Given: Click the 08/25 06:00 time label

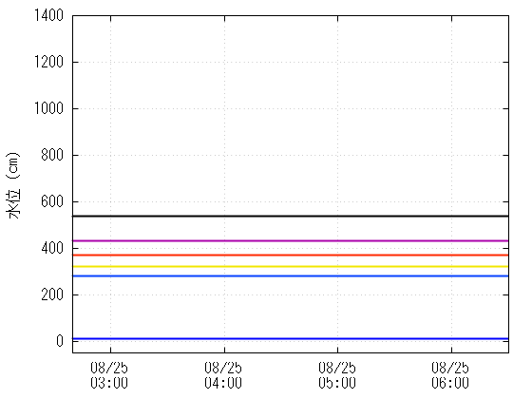Looking at the screenshot, I should click(x=450, y=375).
